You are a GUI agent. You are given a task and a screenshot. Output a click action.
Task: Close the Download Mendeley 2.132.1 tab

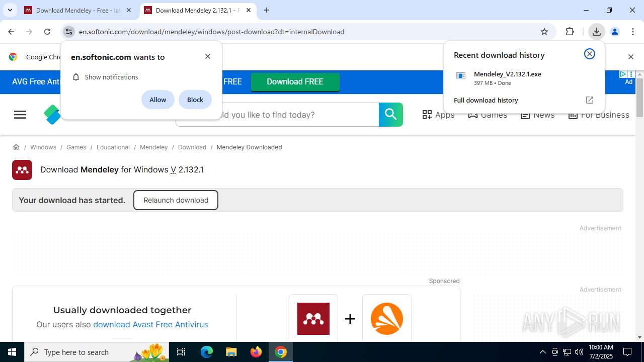[249, 10]
